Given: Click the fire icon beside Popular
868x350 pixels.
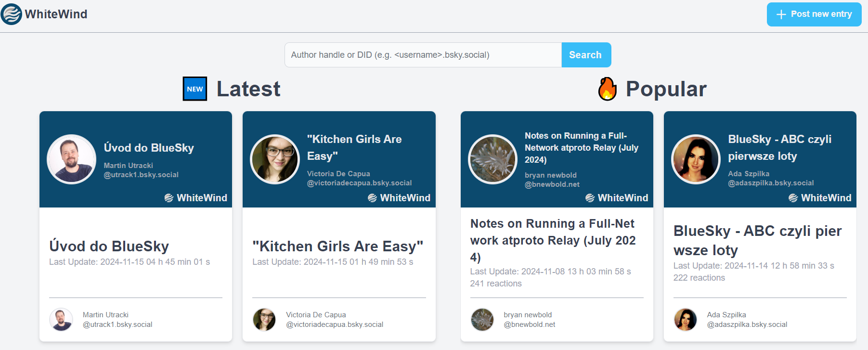Looking at the screenshot, I should point(607,89).
